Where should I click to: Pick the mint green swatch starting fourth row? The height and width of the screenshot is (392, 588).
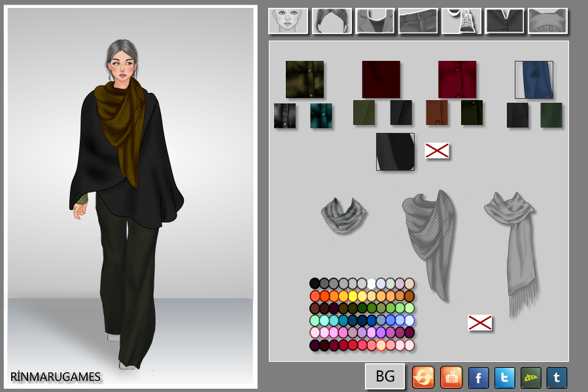(x=315, y=321)
